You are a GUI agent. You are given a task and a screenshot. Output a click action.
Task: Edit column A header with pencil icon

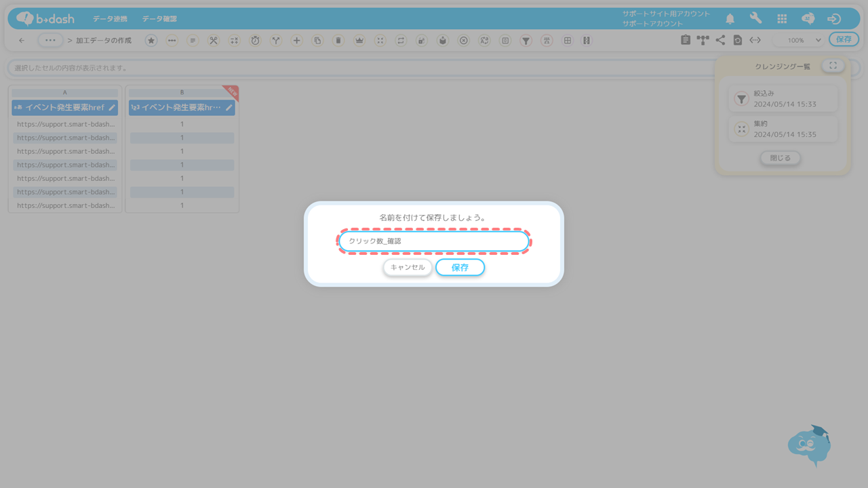tap(112, 107)
